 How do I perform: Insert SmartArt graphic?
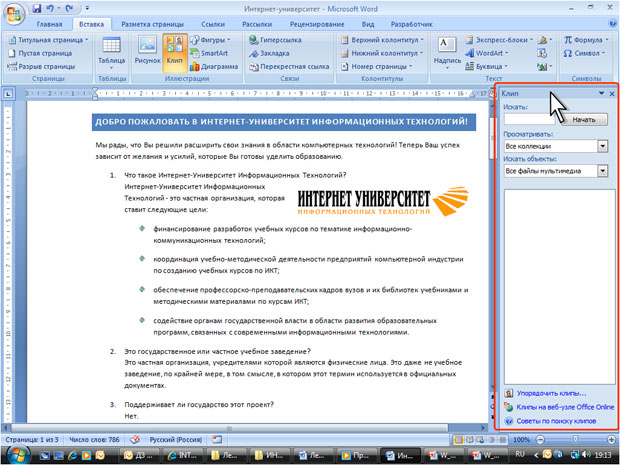(x=209, y=53)
